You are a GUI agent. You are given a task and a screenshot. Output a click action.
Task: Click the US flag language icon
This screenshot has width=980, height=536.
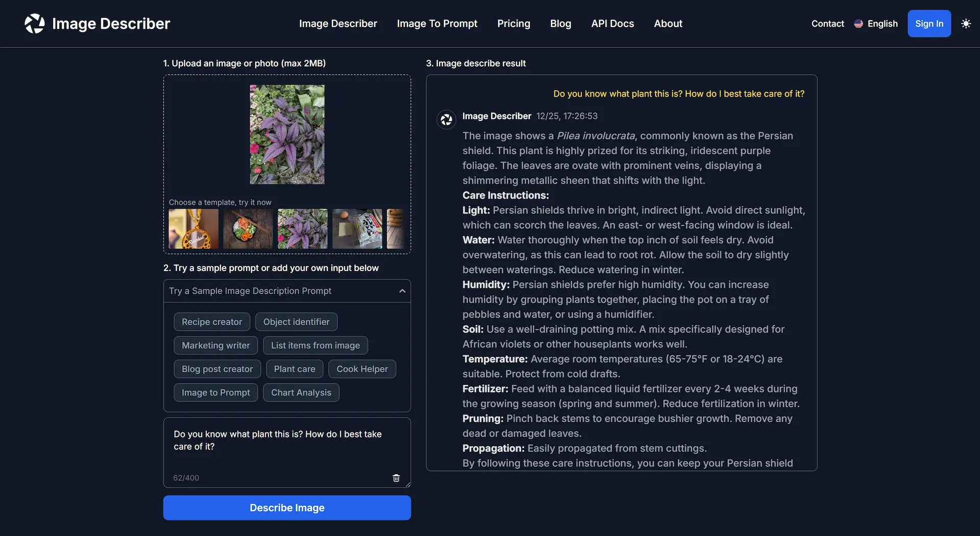859,23
